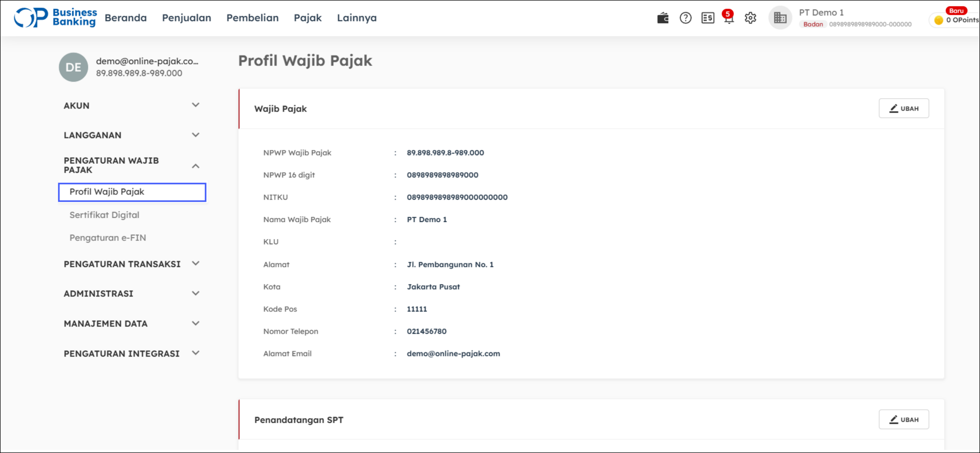Open notifications bell with 5 badge
The width and height of the screenshot is (980, 453).
(x=728, y=18)
